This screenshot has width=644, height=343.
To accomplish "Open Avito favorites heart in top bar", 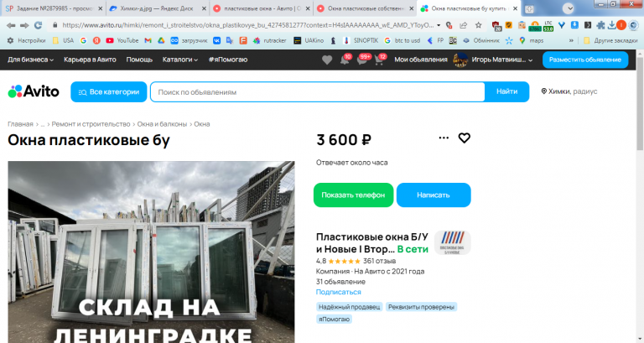I will [327, 60].
